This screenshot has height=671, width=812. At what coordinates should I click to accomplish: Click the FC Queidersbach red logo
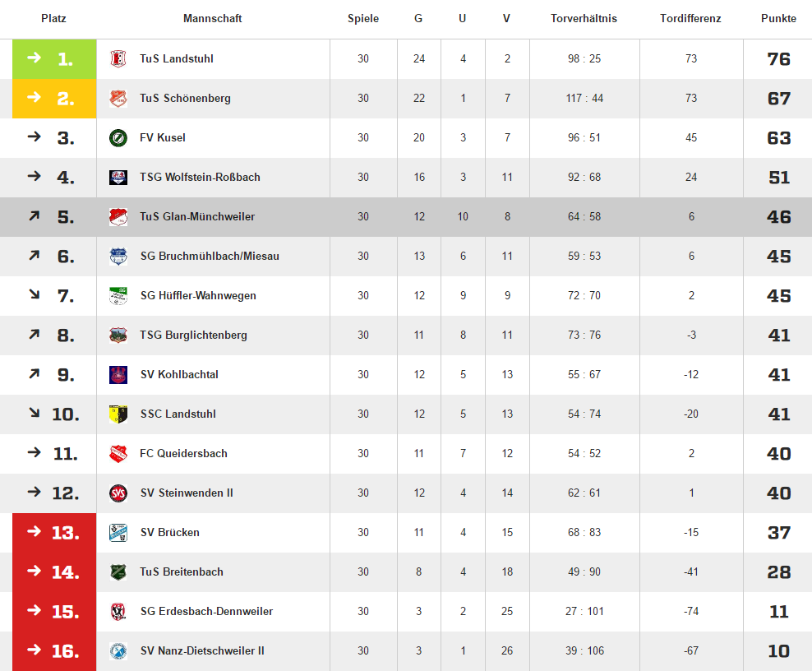(x=118, y=453)
